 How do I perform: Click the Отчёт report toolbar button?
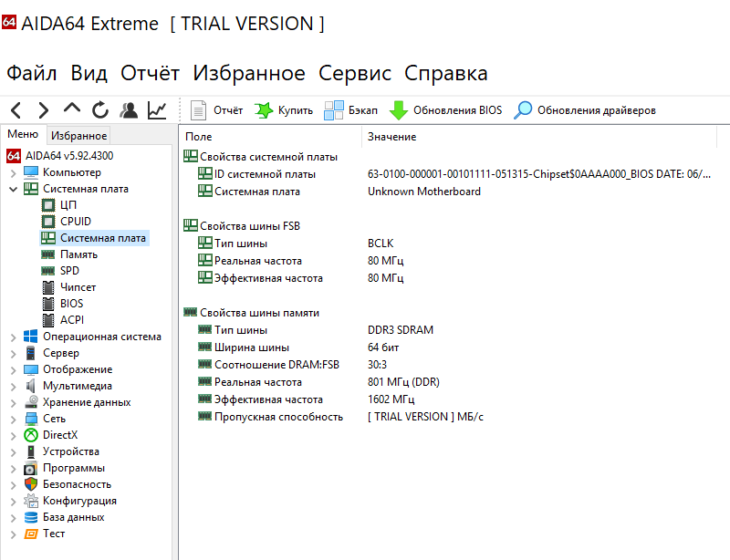216,110
